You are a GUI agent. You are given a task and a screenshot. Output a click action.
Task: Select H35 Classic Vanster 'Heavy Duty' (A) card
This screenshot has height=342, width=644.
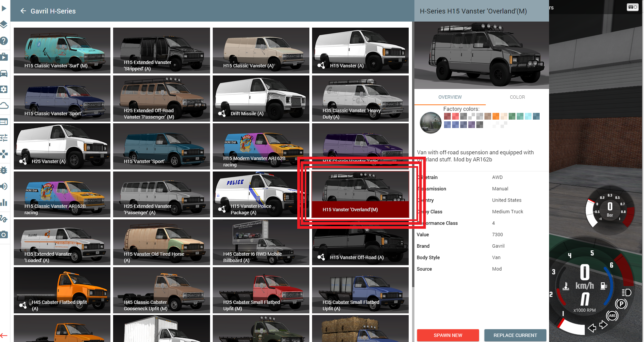tap(360, 98)
